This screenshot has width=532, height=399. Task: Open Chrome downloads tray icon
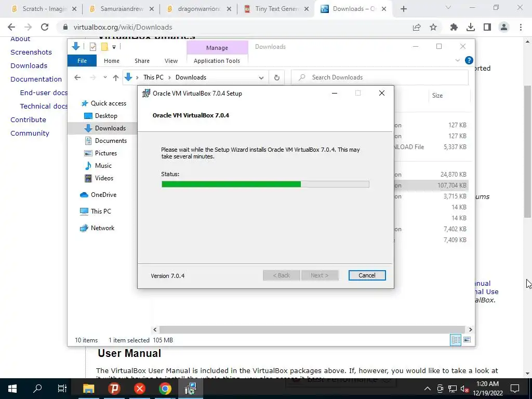coord(470,27)
